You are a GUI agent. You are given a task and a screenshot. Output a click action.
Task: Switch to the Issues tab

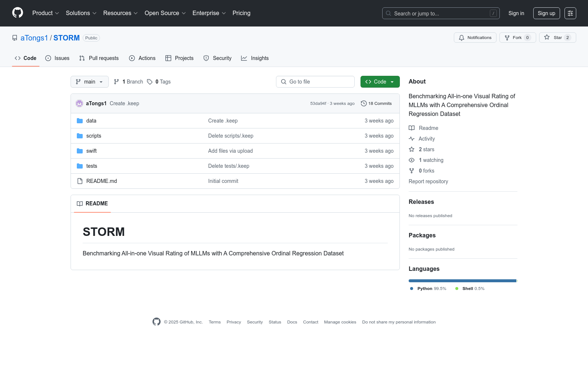pyautogui.click(x=57, y=58)
